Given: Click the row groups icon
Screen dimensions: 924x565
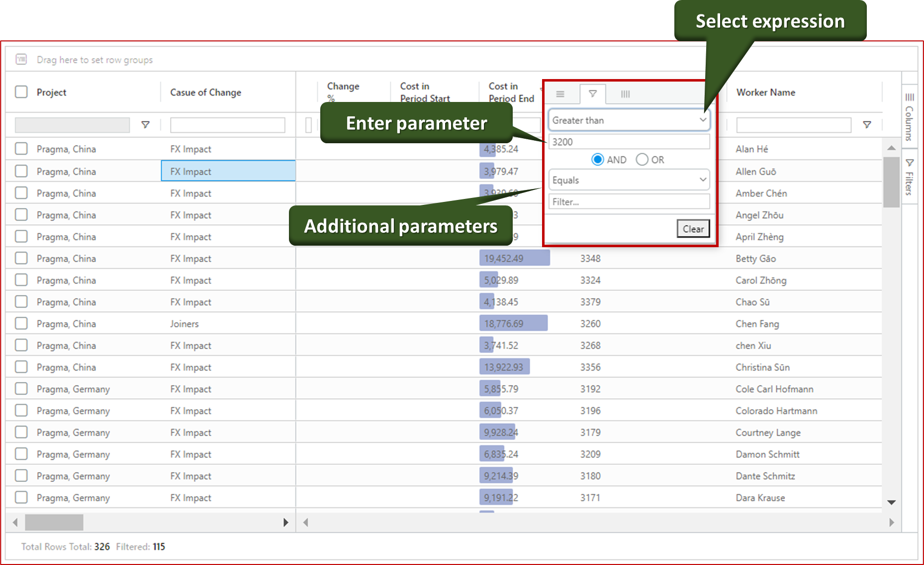Looking at the screenshot, I should (x=21, y=60).
